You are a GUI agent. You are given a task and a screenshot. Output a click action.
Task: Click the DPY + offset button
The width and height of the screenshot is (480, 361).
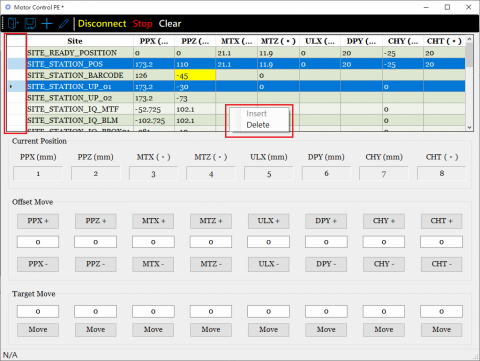coord(326,221)
